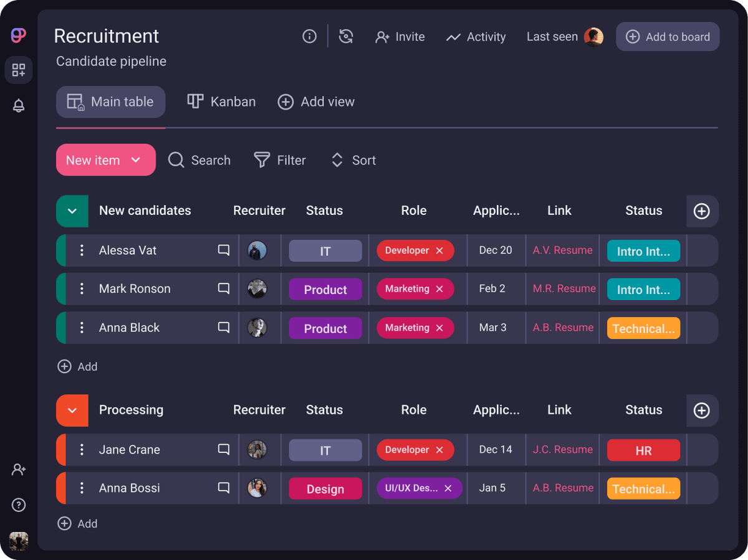
Task: Click the refresh automation icon in header
Action: coord(346,37)
